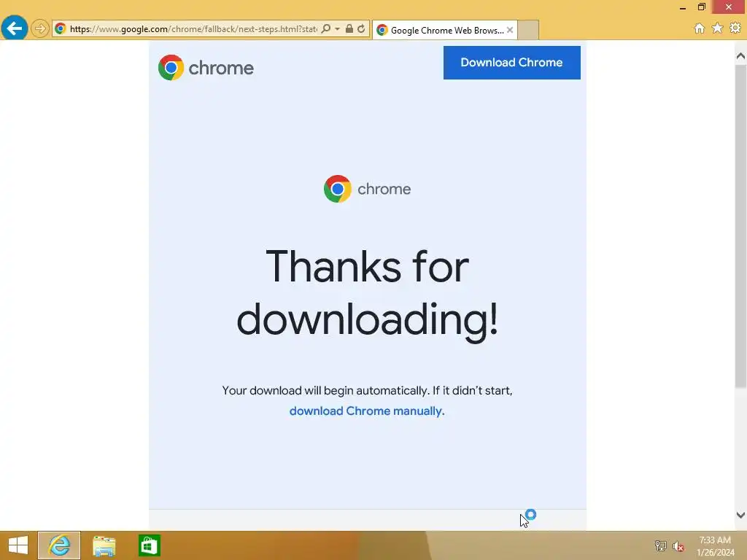
Task: Click the chrome logo in page header
Action: pyautogui.click(x=206, y=68)
